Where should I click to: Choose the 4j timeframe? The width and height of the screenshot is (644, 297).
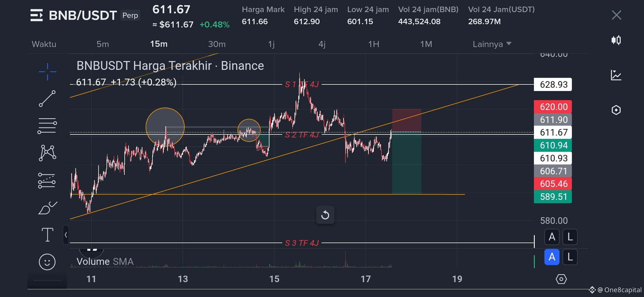click(x=322, y=44)
